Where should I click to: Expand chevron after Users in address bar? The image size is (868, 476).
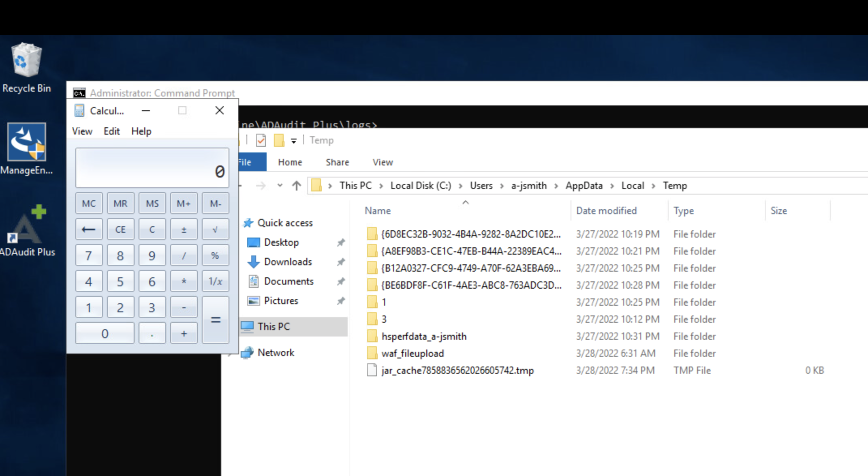(502, 186)
